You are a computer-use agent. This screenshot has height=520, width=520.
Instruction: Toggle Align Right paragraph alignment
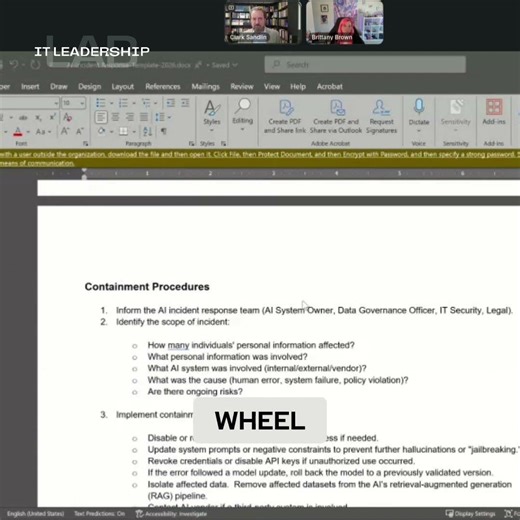[130, 117]
